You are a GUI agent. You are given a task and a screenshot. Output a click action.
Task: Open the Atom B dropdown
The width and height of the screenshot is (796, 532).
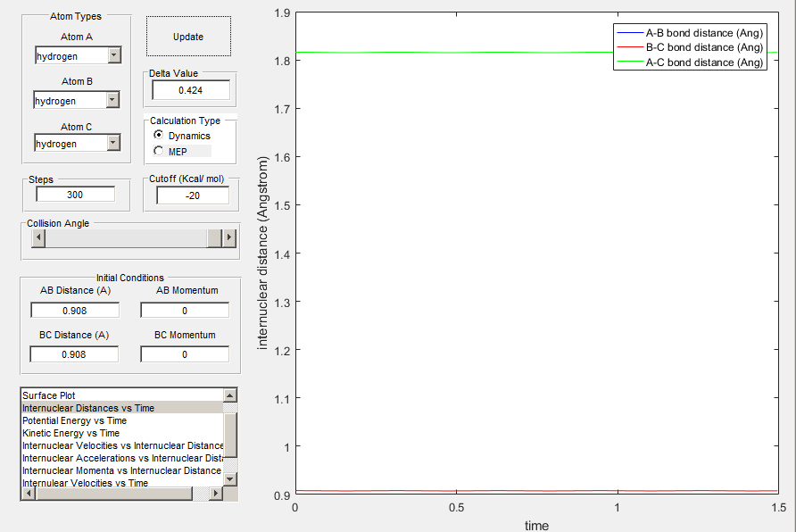(x=112, y=100)
